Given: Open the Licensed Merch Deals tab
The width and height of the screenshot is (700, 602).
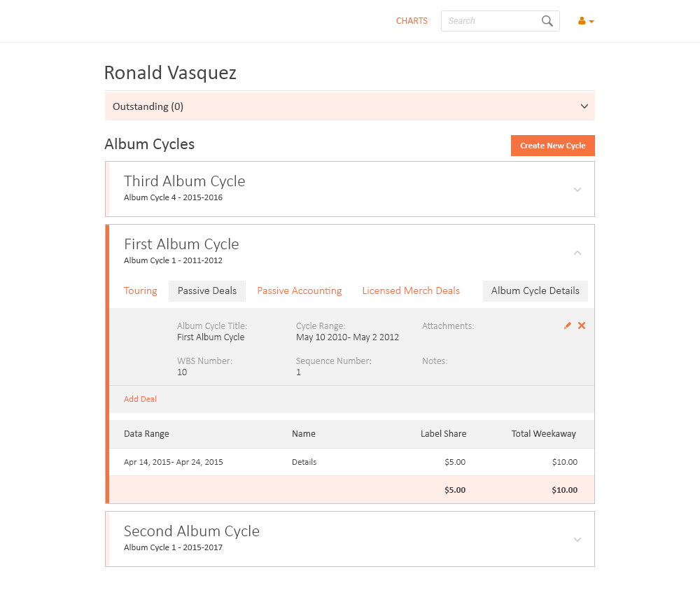Looking at the screenshot, I should [411, 290].
